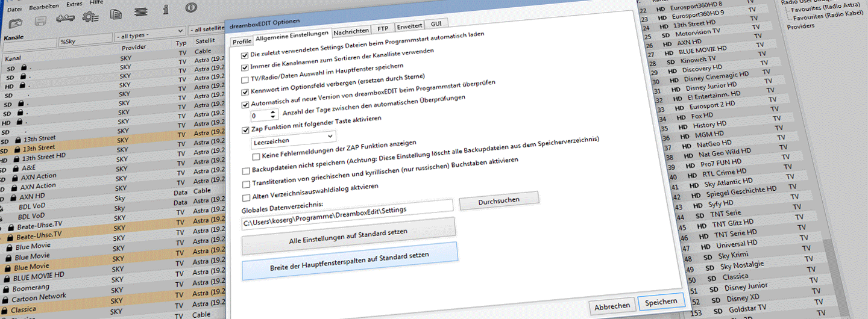Uncheck 'Zap Funktion mit folgender Taste aktivieren'
Screen dimensions: 868x319
[245, 129]
